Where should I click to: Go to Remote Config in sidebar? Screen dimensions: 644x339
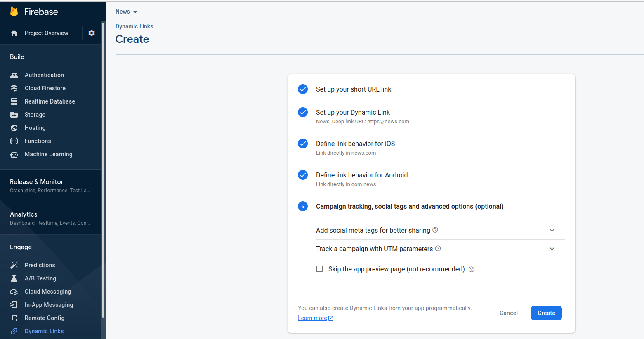tap(45, 318)
